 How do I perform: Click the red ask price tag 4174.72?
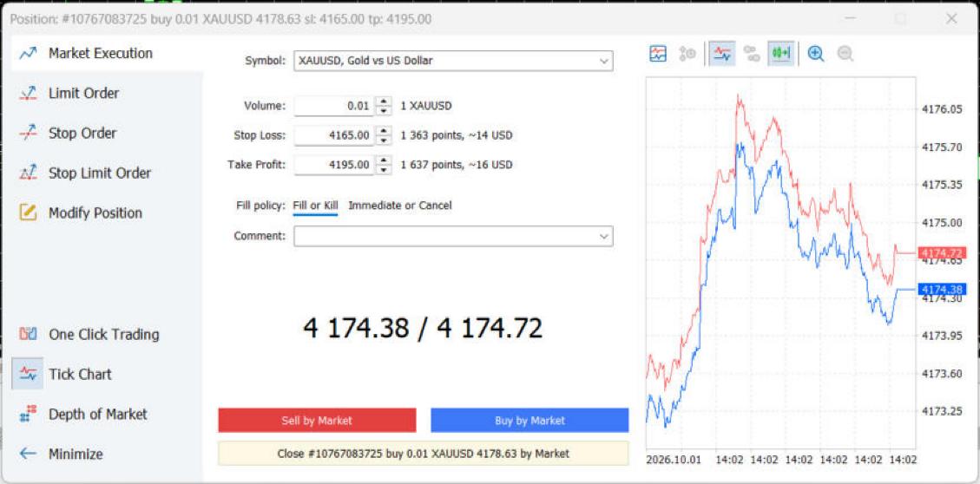tap(941, 253)
